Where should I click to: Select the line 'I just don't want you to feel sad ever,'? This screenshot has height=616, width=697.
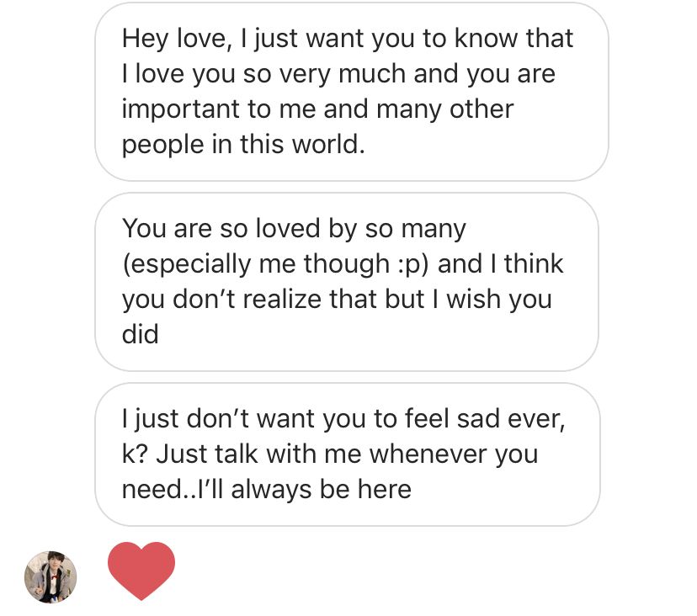click(x=343, y=419)
